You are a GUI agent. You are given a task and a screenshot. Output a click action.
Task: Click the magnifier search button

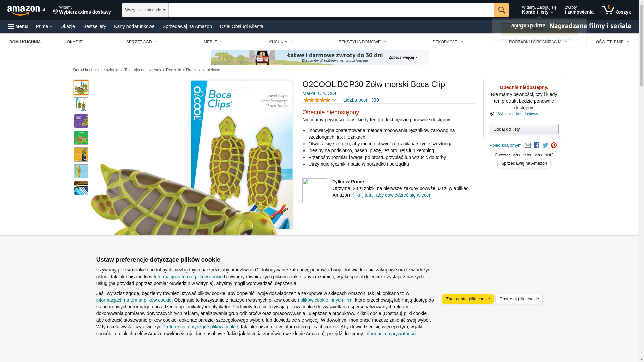[502, 10]
